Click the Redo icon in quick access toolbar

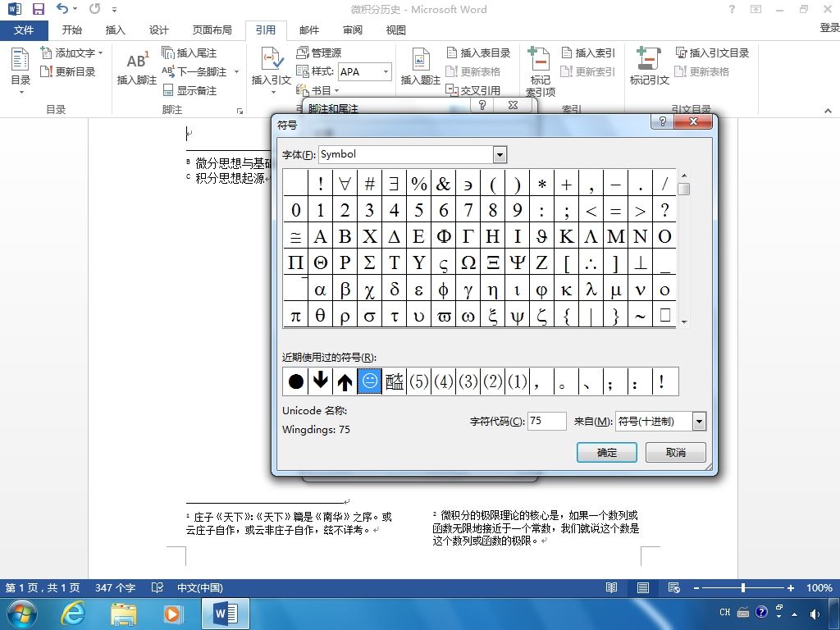click(95, 8)
